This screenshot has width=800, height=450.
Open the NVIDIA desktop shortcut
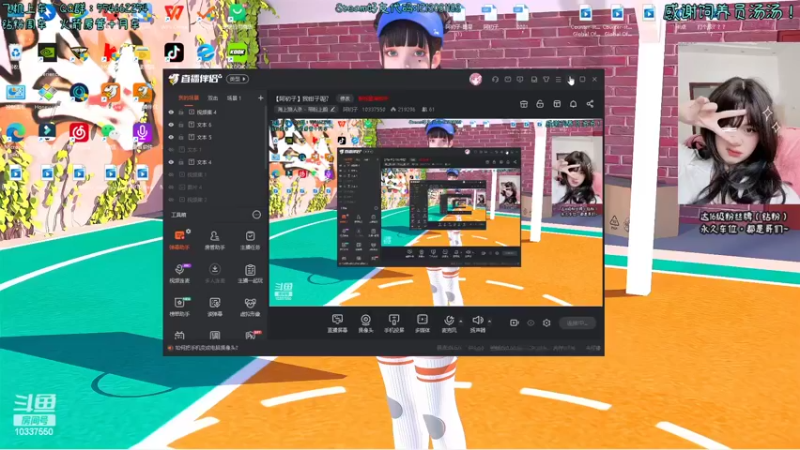47,52
